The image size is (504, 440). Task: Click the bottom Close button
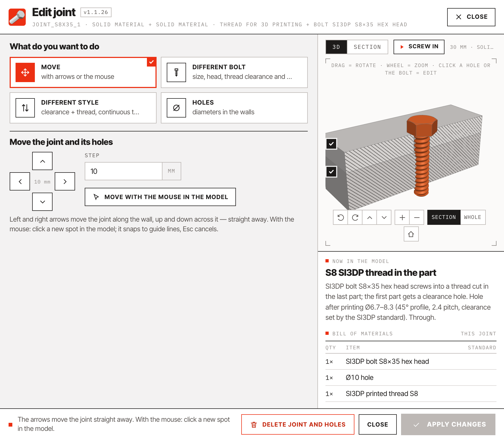tap(377, 424)
